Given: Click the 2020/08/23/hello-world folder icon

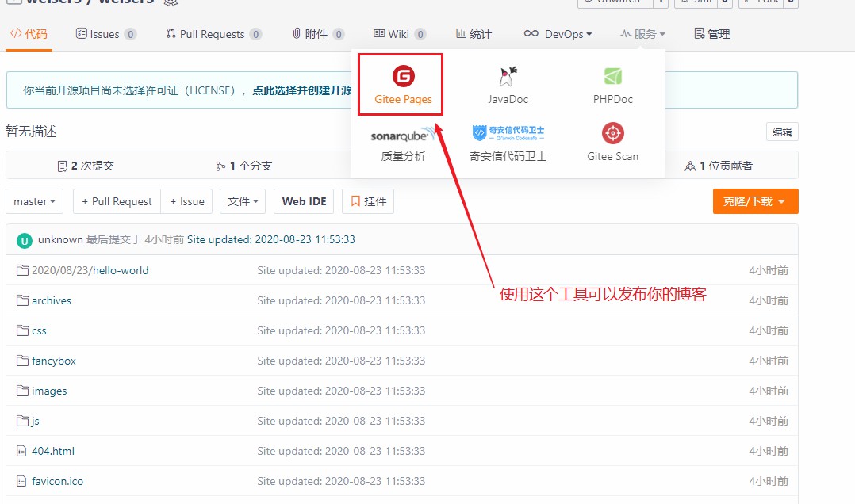Looking at the screenshot, I should [22, 270].
